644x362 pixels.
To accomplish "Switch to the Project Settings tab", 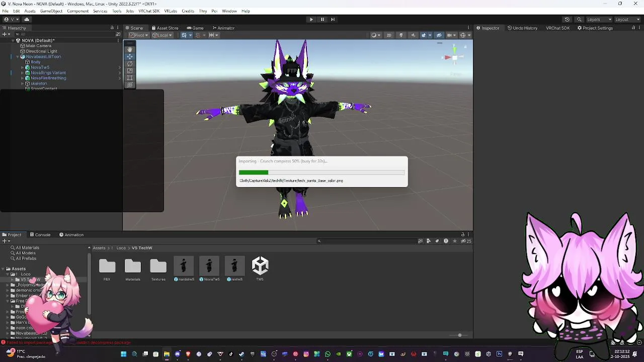I will pyautogui.click(x=595, y=28).
